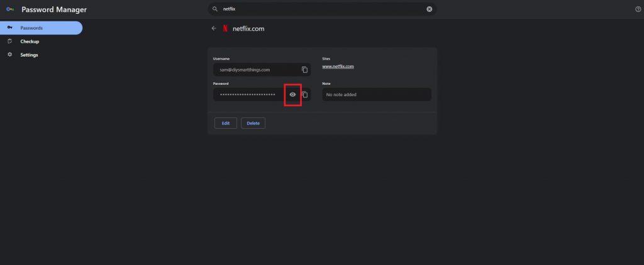Click the search field containing netflix

[x=323, y=9]
